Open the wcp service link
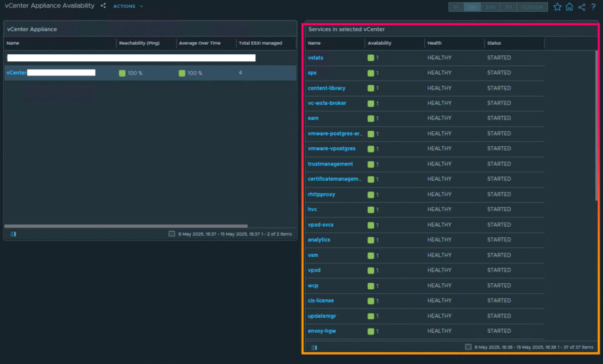The width and height of the screenshot is (603, 364). [313, 286]
